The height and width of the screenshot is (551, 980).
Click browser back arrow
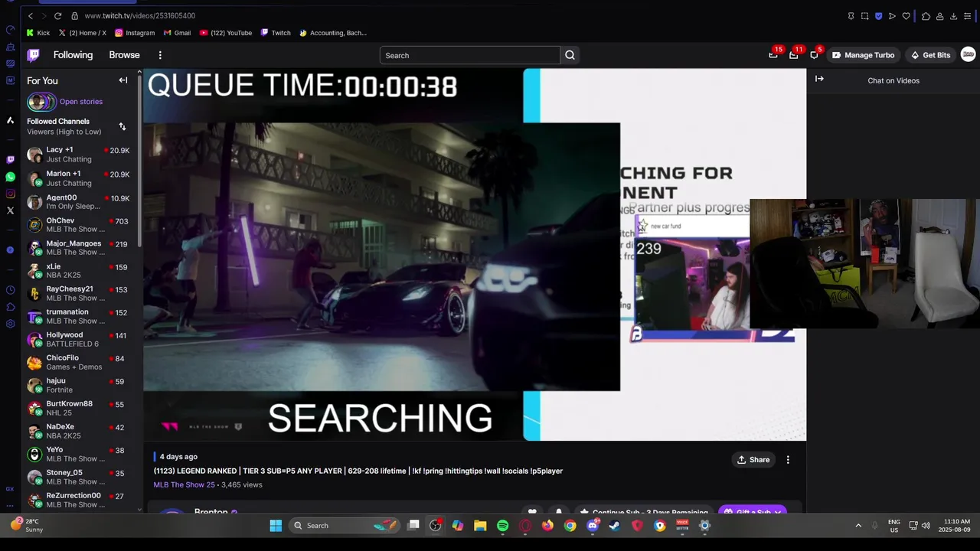30,15
